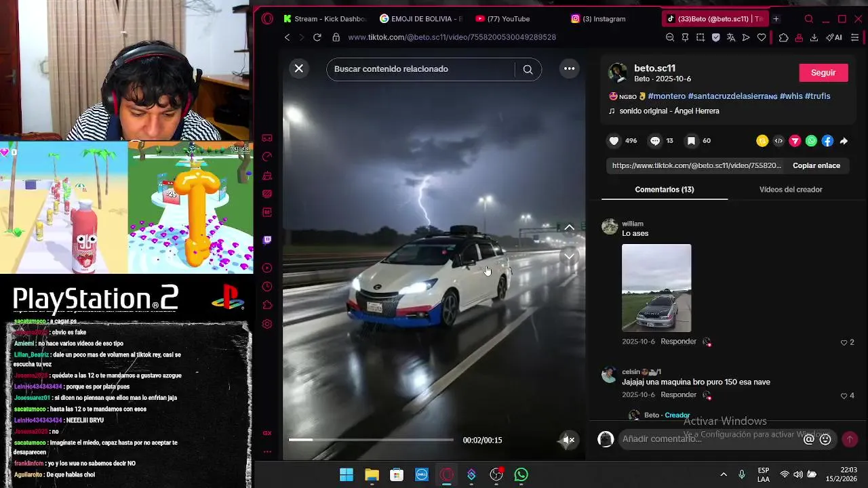Like celsin's comment heart
This screenshot has height=488, width=868.
844,396
